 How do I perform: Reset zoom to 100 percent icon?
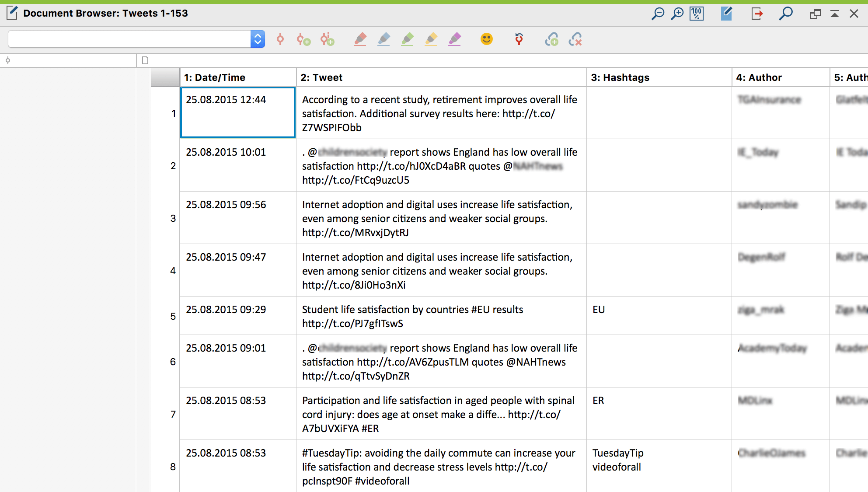click(x=697, y=14)
